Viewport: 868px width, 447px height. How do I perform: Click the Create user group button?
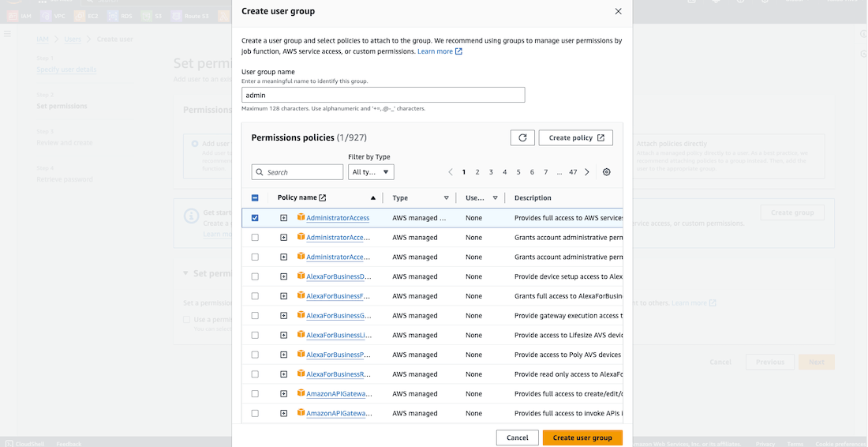[x=582, y=438]
